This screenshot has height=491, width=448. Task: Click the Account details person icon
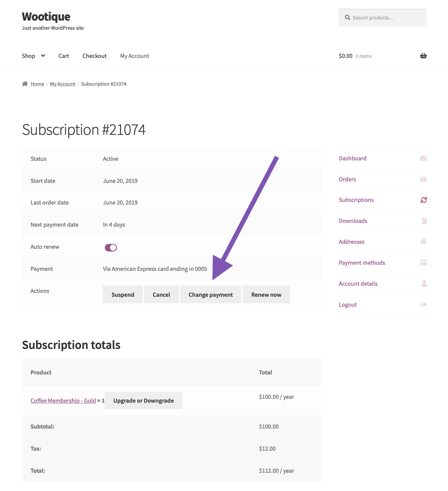(423, 283)
